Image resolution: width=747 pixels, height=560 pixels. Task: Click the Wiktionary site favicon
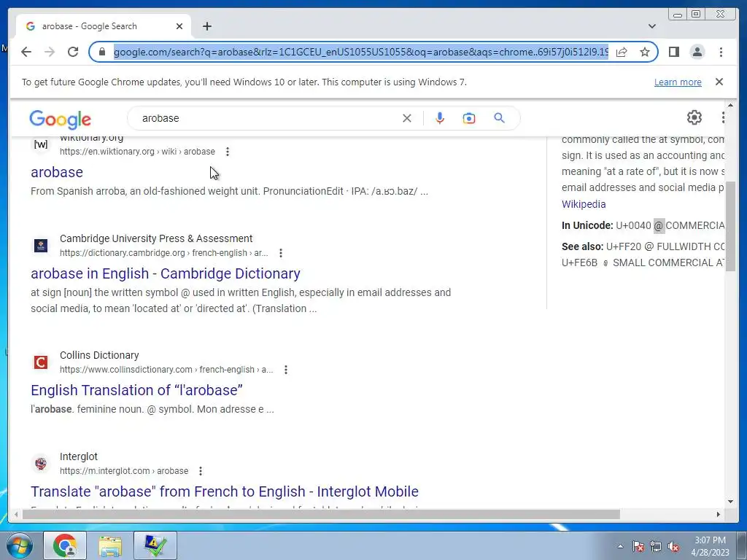(x=41, y=144)
